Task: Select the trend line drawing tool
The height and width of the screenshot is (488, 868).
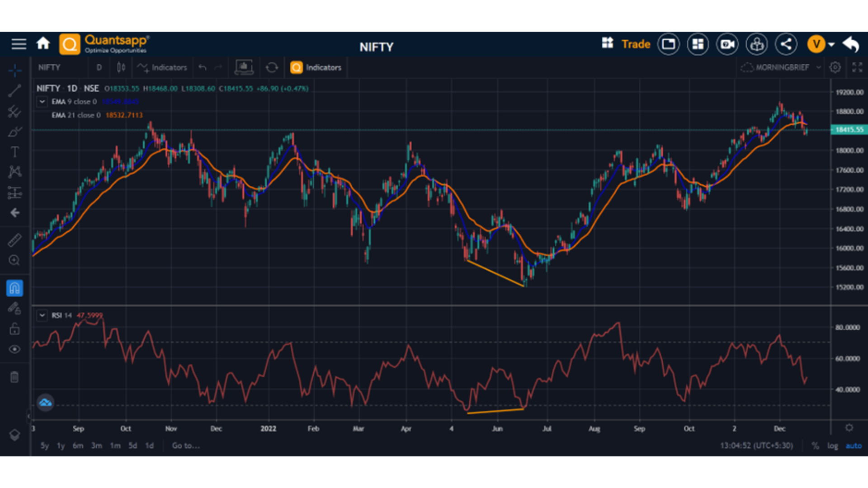Action: tap(14, 90)
